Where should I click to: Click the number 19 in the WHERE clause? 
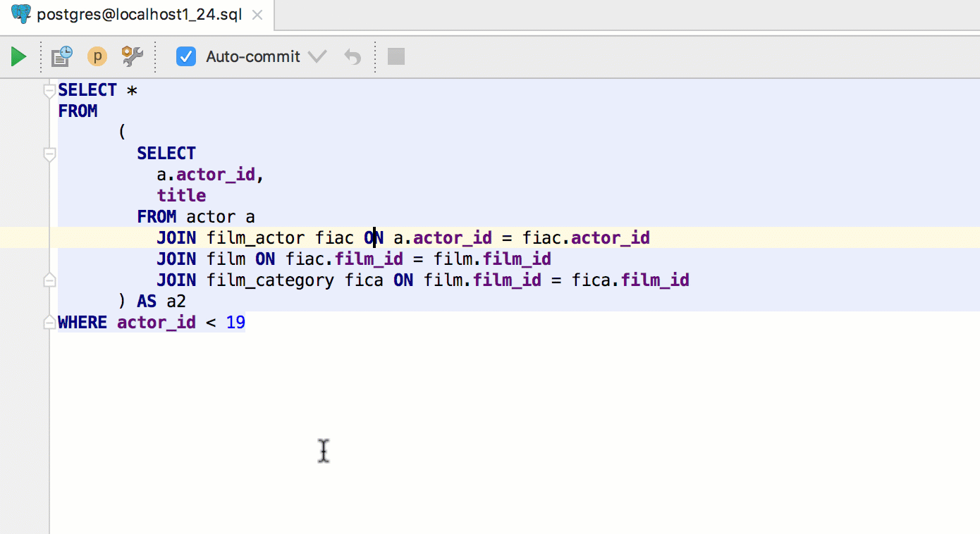[x=235, y=323]
